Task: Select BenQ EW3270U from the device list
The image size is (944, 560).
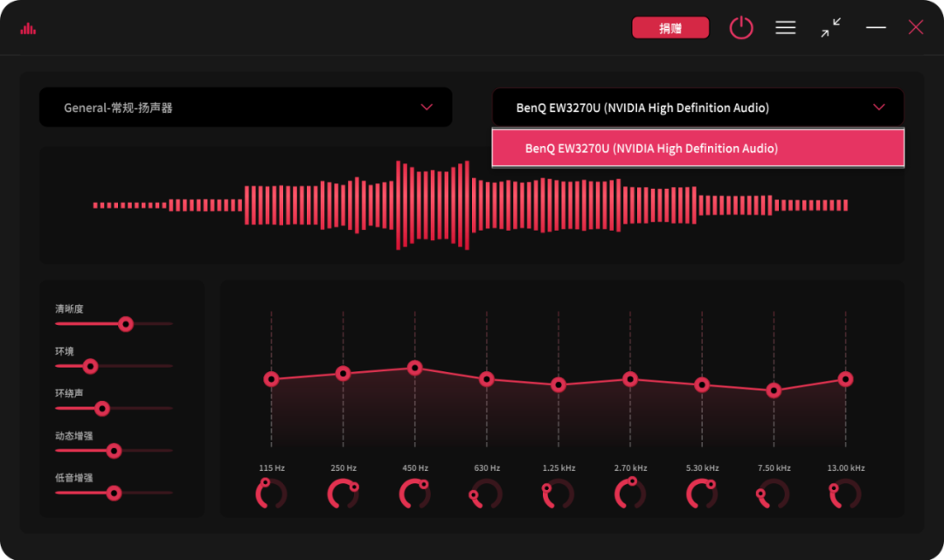Action: (698, 148)
